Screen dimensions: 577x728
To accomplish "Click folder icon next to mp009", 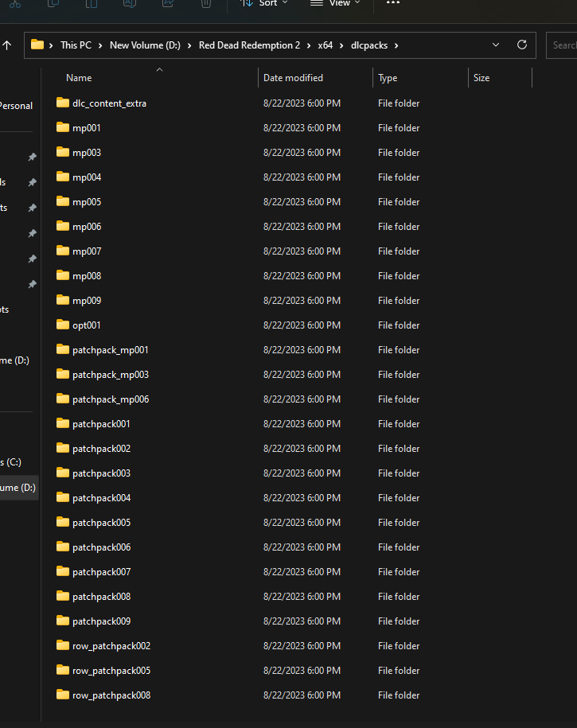I will pos(63,300).
